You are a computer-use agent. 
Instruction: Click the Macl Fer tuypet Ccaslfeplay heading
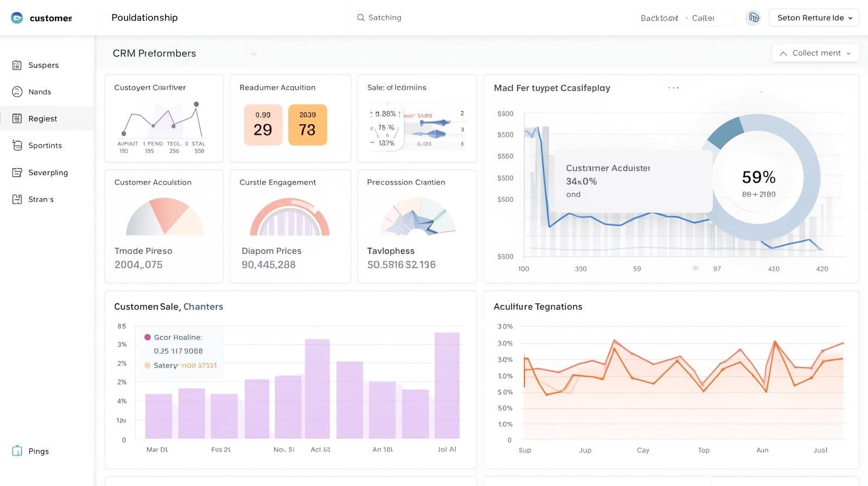(x=552, y=88)
